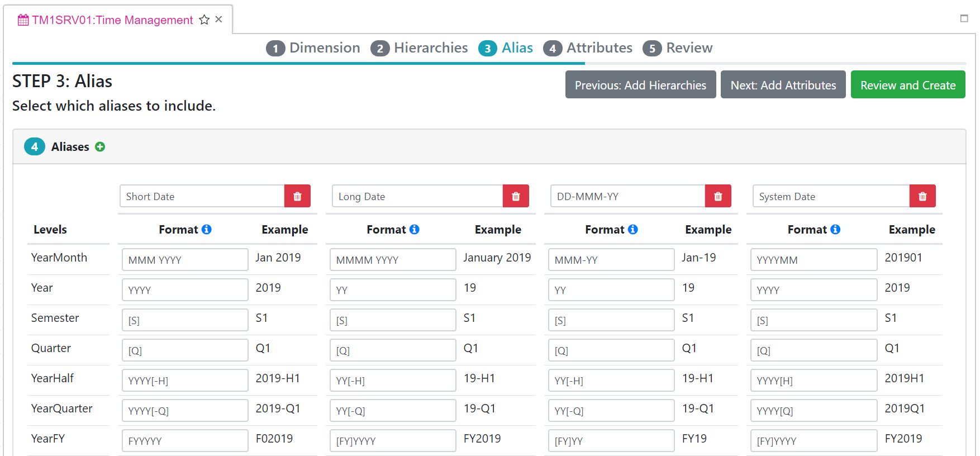This screenshot has height=456, width=980.
Task: Delete the System Date alias
Action: tap(922, 196)
